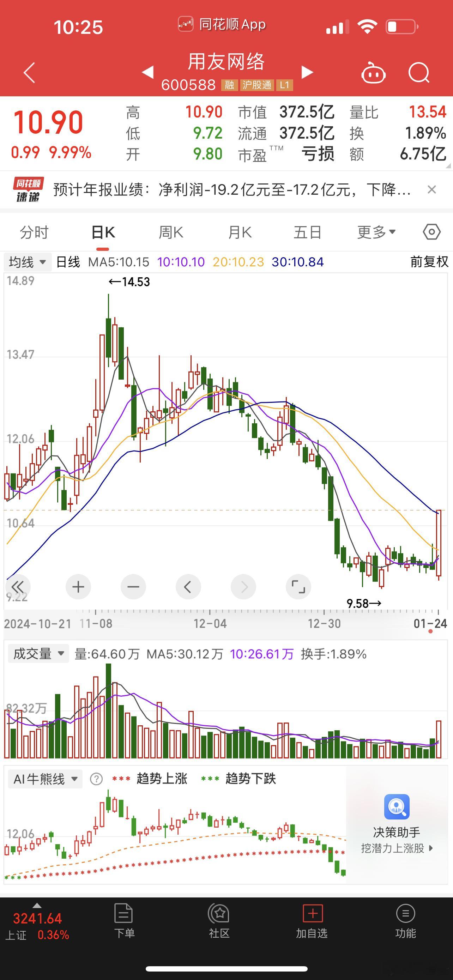Image resolution: width=453 pixels, height=980 pixels.
Task: Open 挖潜力上涨股 link
Action: tap(397, 848)
